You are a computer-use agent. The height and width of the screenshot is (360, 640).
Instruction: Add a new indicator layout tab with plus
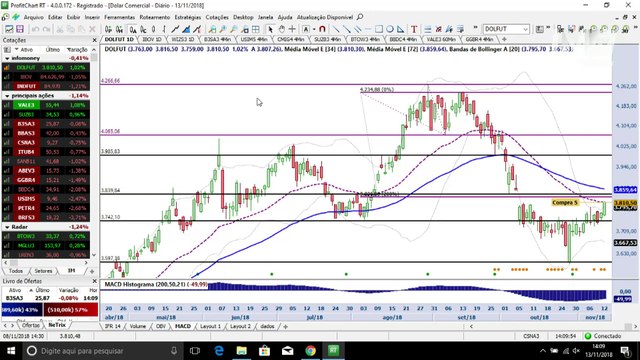285,326
